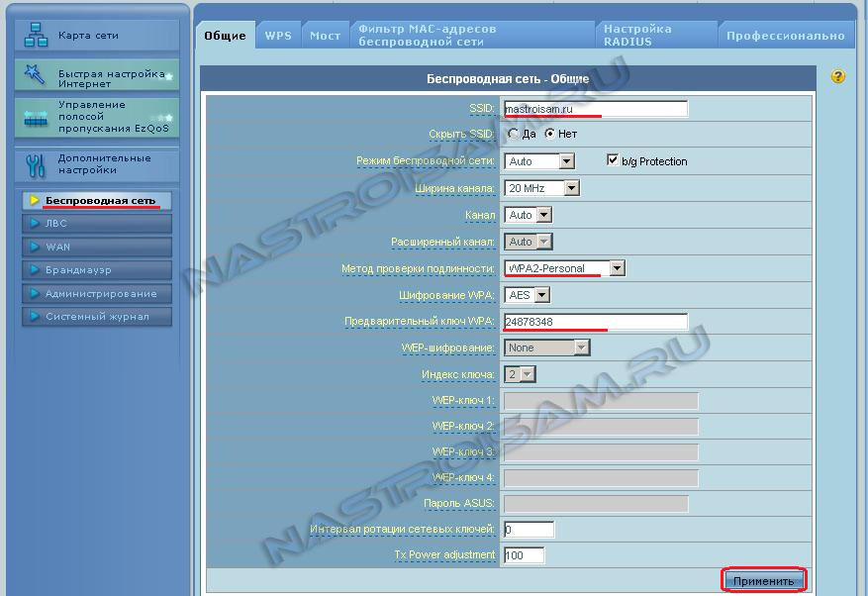The image size is (868, 596).
Task: Open the Мост tab
Action: (x=325, y=36)
